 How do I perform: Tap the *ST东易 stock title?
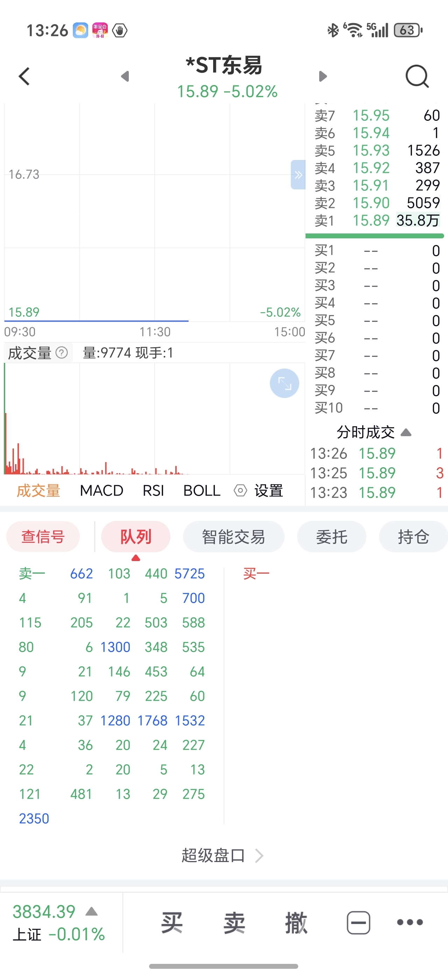[224, 65]
